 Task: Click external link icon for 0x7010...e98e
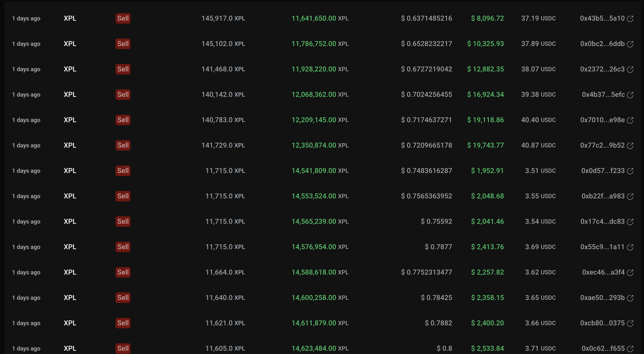tap(630, 120)
